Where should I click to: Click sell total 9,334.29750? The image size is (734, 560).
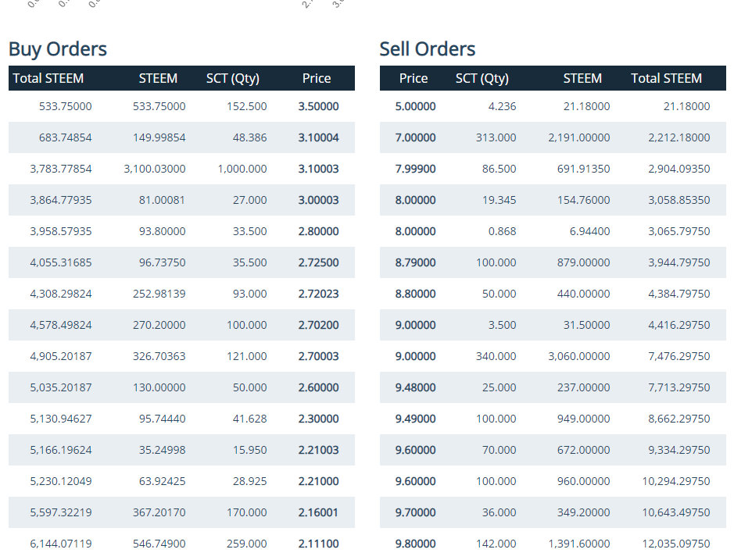pyautogui.click(x=679, y=450)
